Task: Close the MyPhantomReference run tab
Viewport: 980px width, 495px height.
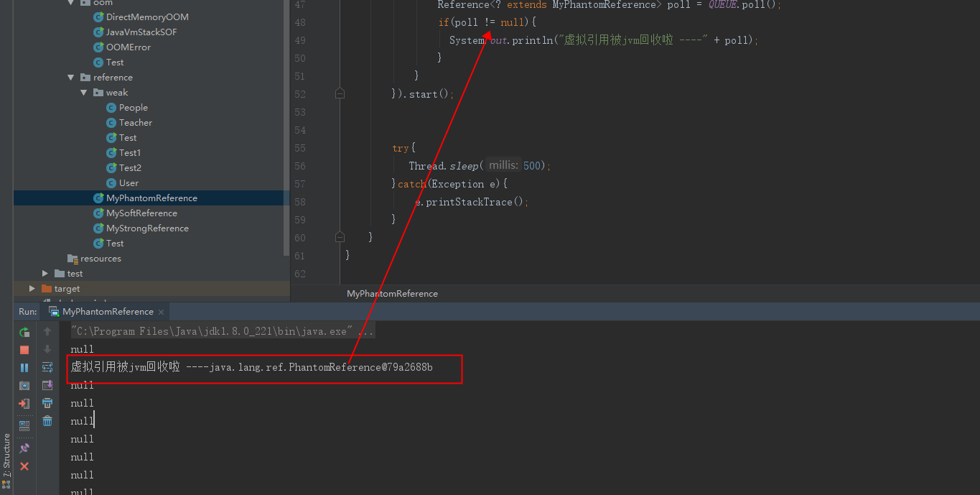Action: click(162, 312)
